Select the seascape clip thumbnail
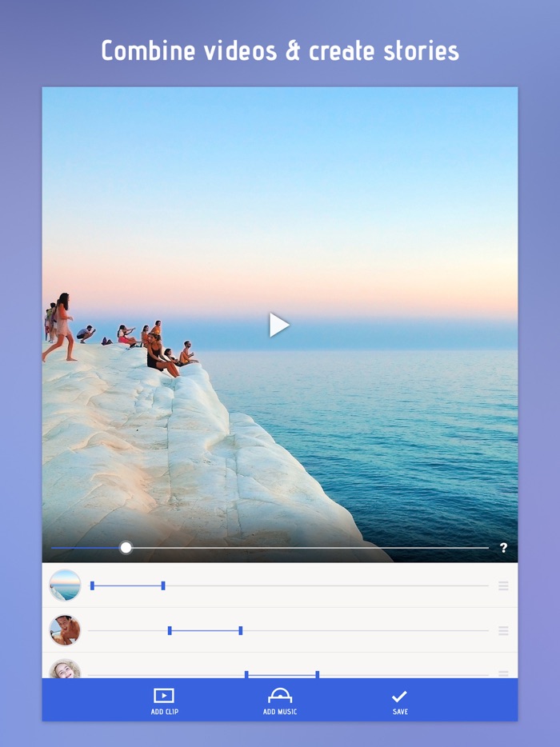Screen dimensions: 560x747 pyautogui.click(x=66, y=585)
